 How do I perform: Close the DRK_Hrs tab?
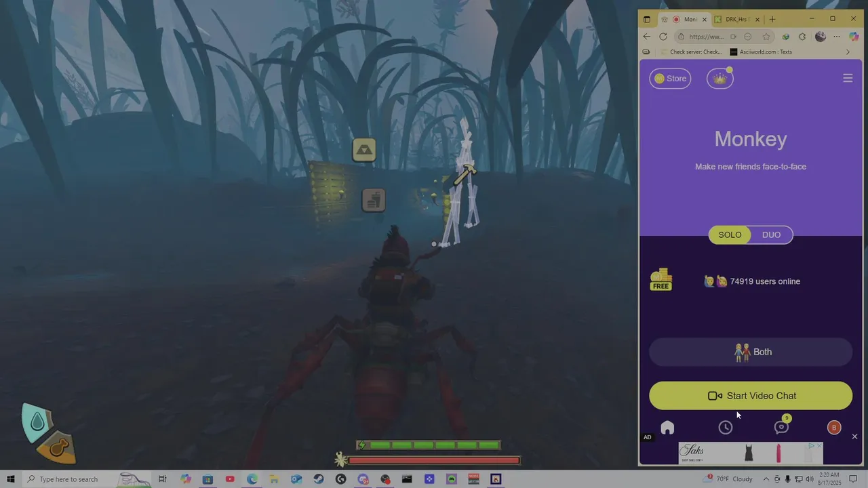(x=758, y=19)
